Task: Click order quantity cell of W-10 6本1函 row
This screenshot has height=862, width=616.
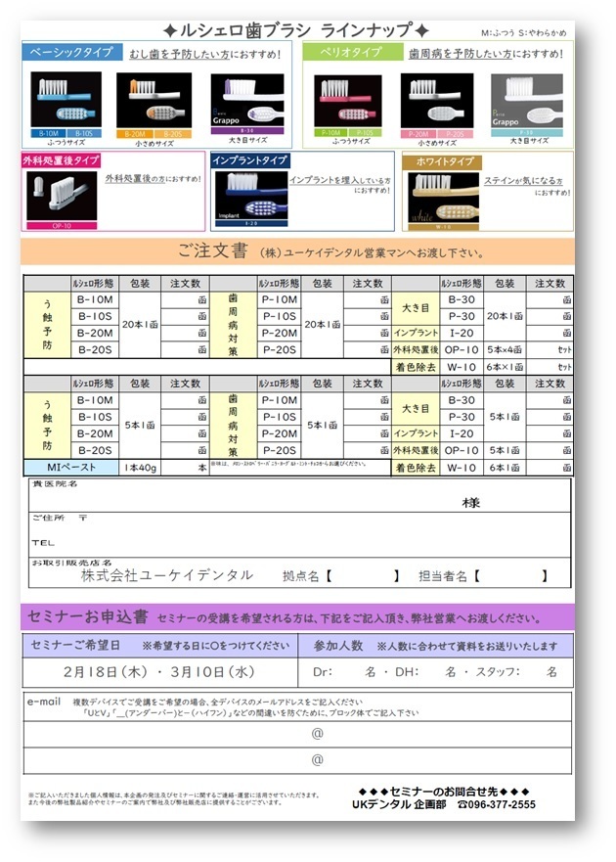Action: click(x=550, y=468)
